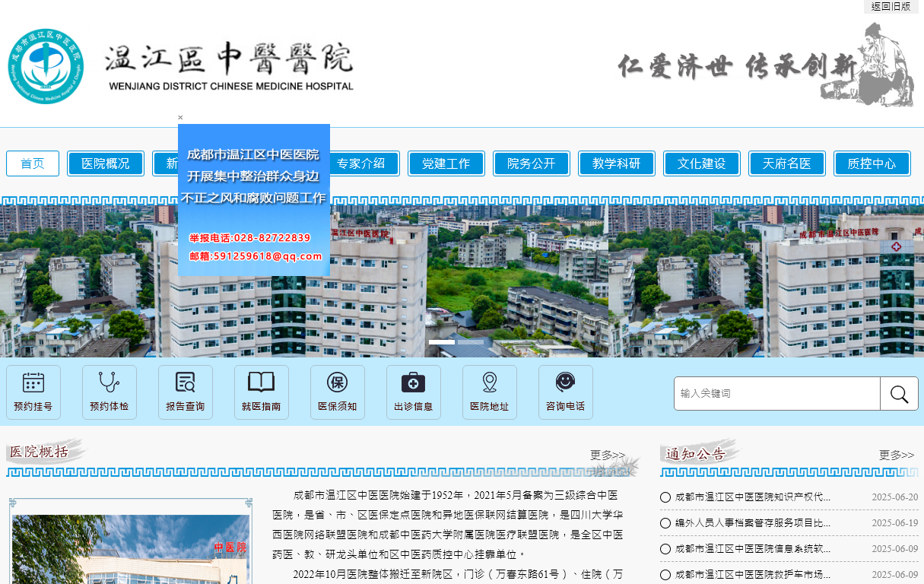
Task: Open the 咨询电话 consultation phone icon
Action: coord(565,392)
